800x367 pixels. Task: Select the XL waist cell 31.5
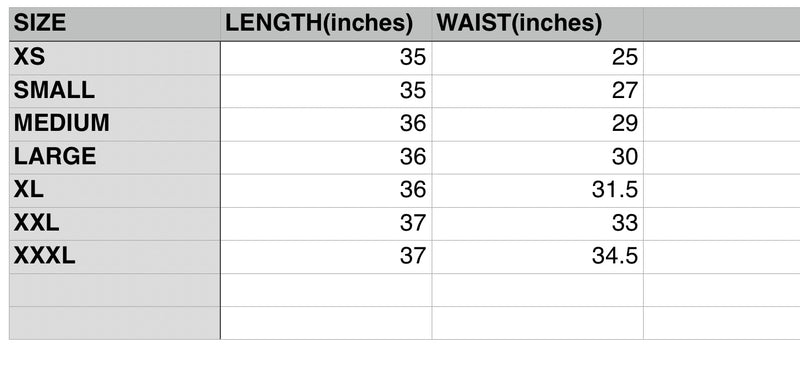click(537, 190)
